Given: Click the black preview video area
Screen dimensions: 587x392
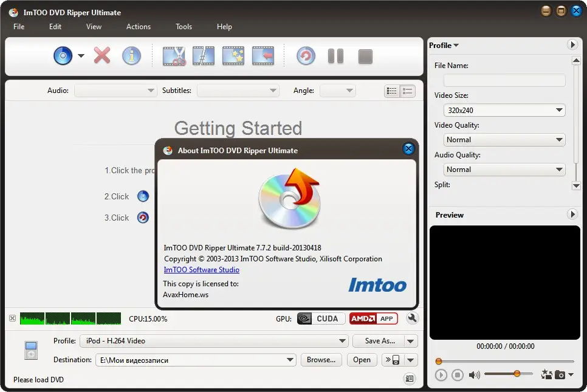Looking at the screenshot, I should 504,282.
